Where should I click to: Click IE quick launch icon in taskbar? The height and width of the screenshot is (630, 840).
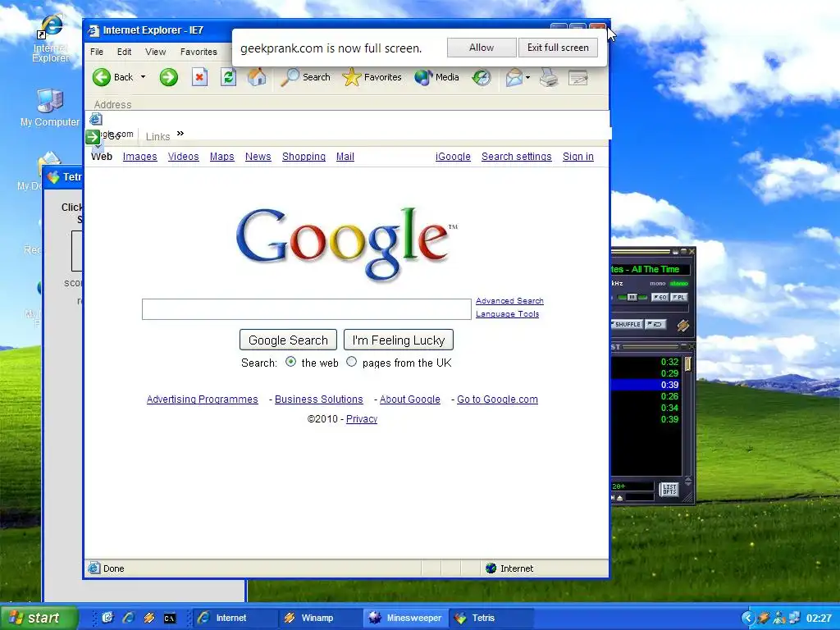pyautogui.click(x=128, y=619)
